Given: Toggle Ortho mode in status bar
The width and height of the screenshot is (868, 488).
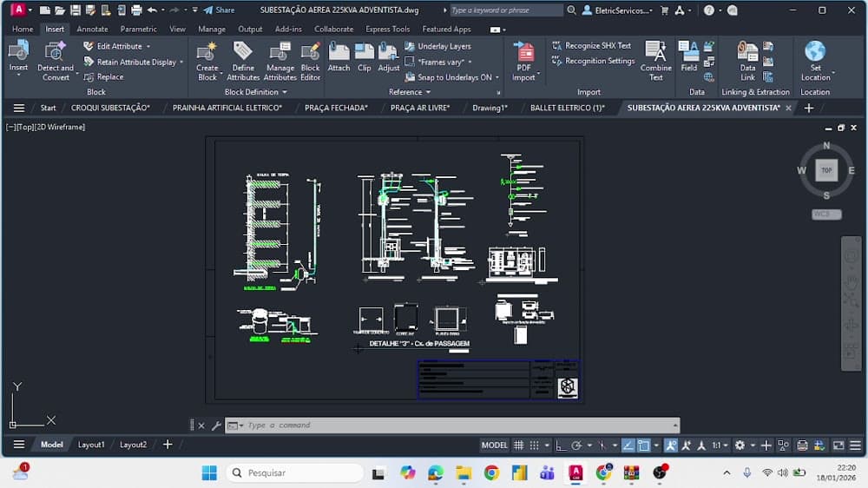Looking at the screenshot, I should pos(561,445).
